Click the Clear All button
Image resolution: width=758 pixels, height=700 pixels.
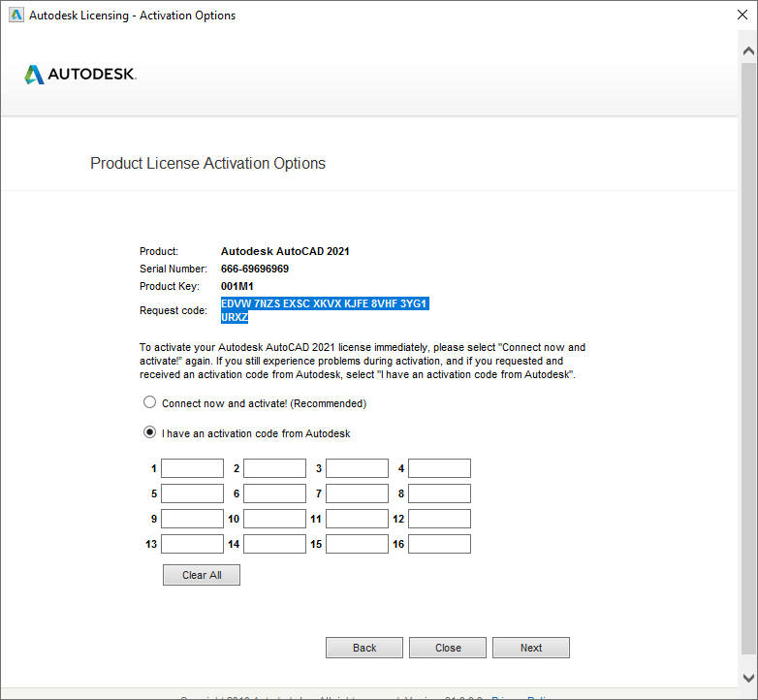point(202,575)
